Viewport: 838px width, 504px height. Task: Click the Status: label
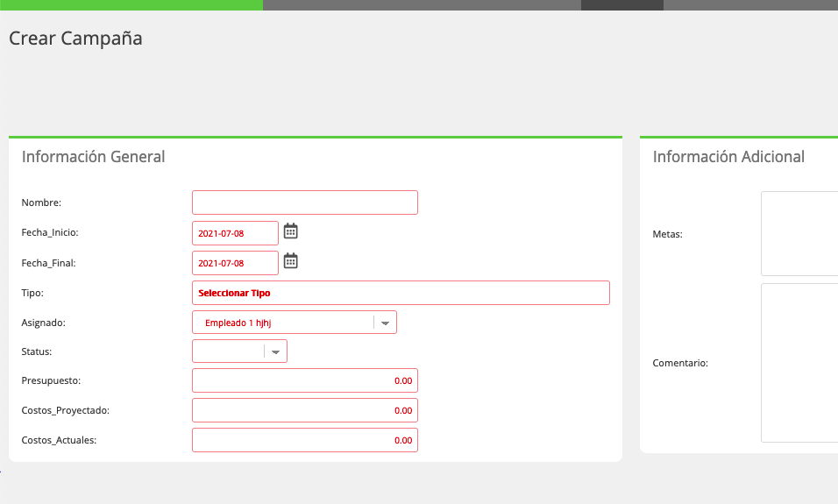pos(36,351)
